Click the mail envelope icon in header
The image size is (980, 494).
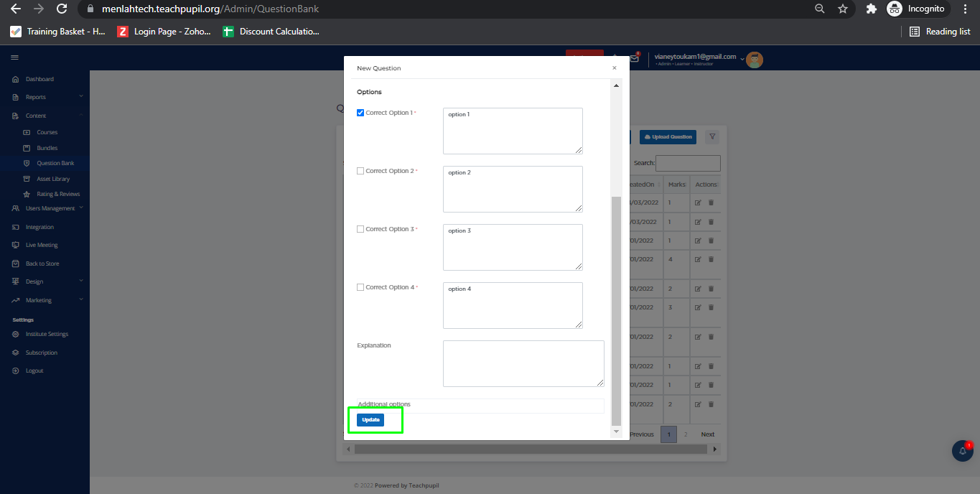tap(635, 59)
